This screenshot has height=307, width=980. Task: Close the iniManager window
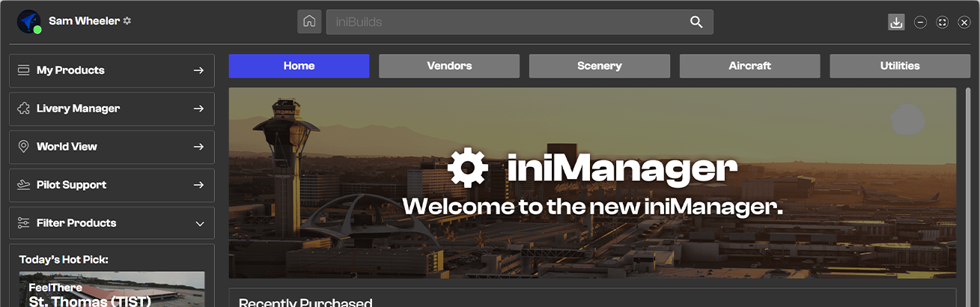pyautogui.click(x=964, y=22)
